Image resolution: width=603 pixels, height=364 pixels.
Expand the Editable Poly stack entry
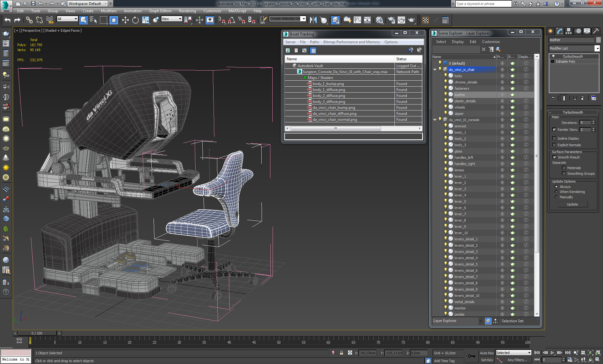point(553,62)
